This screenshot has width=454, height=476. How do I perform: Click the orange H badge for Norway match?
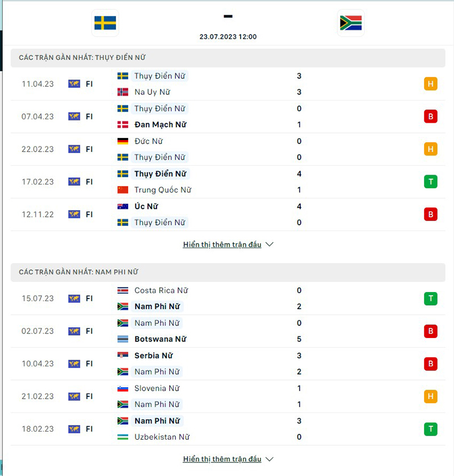(x=431, y=84)
